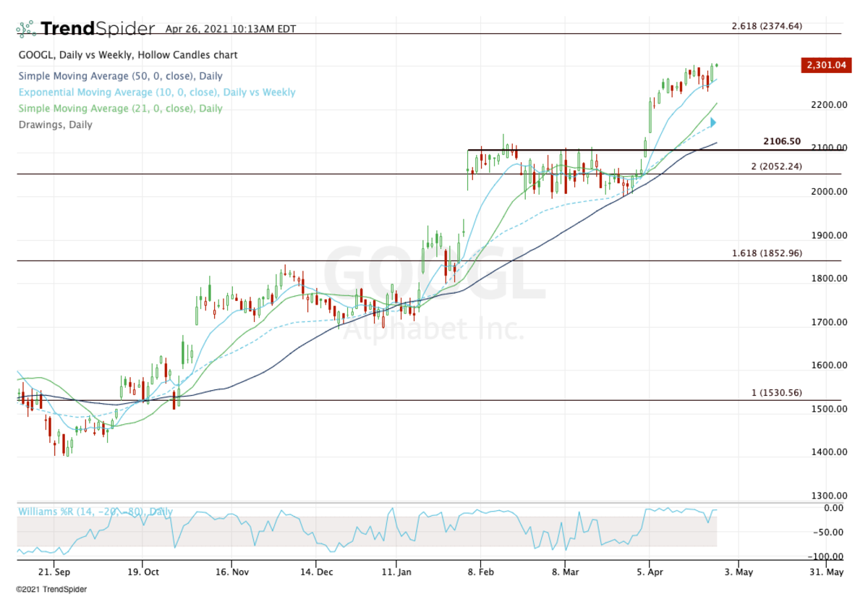Viewport: 868px width, 597px height.
Task: Expand the Drawings, Daily legend entry
Action: pyautogui.click(x=55, y=124)
